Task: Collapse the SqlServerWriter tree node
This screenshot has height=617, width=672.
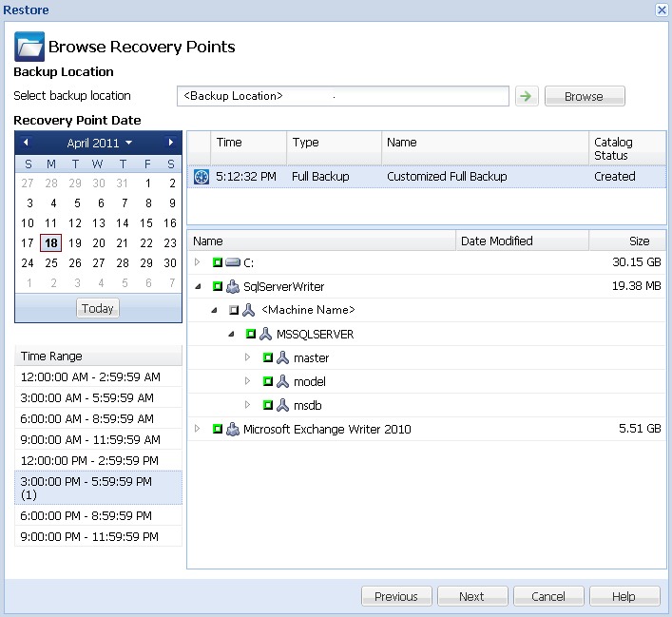Action: point(198,286)
